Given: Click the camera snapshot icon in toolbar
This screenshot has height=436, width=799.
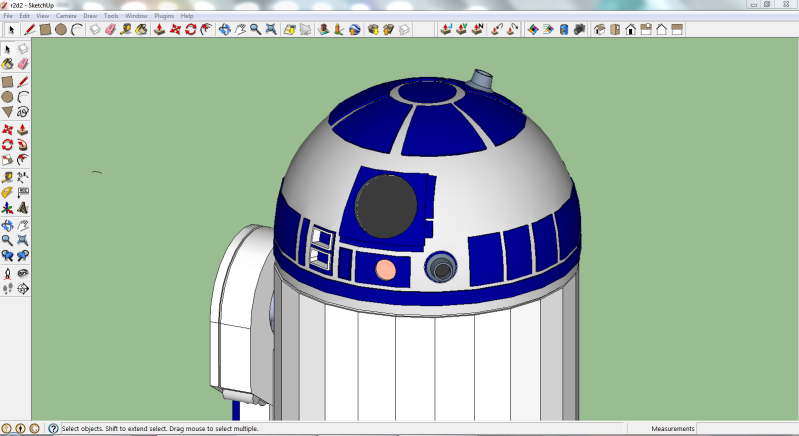Looking at the screenshot, I should (x=579, y=30).
